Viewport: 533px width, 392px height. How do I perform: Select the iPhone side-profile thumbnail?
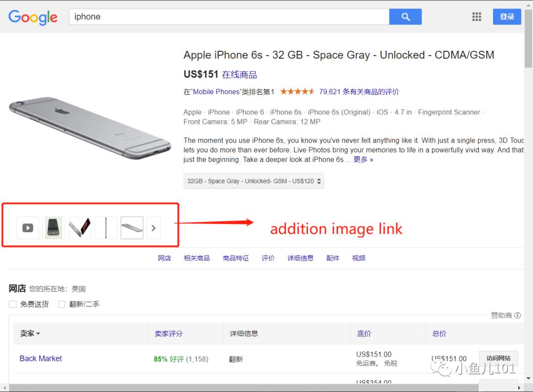point(106,228)
